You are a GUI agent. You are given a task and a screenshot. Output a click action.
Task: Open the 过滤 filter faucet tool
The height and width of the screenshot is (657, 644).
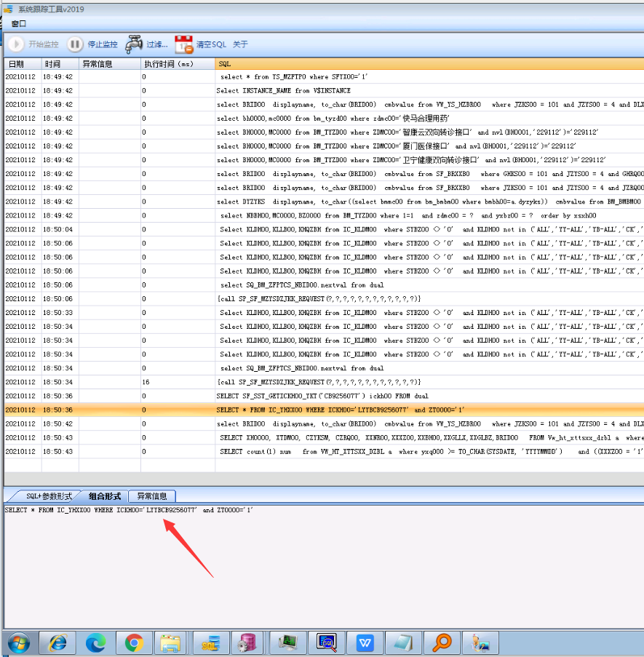click(x=146, y=44)
